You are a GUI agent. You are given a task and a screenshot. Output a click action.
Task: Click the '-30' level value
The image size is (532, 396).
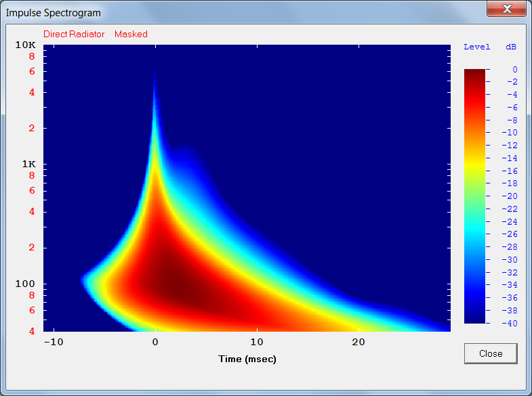click(x=510, y=260)
